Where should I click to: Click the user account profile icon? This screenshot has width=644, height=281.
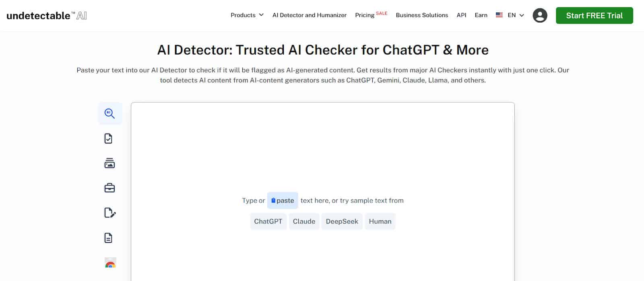pos(540,15)
